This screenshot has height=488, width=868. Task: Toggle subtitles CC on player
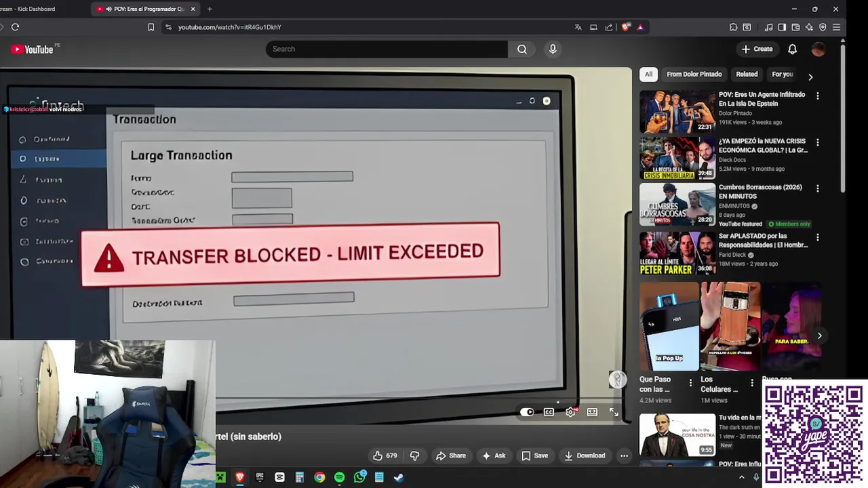point(549,411)
